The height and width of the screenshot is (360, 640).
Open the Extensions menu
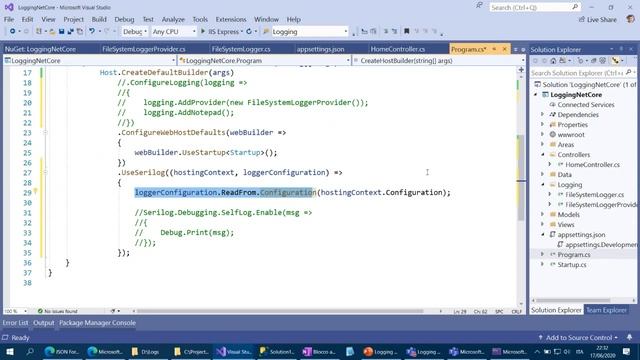[x=231, y=19]
